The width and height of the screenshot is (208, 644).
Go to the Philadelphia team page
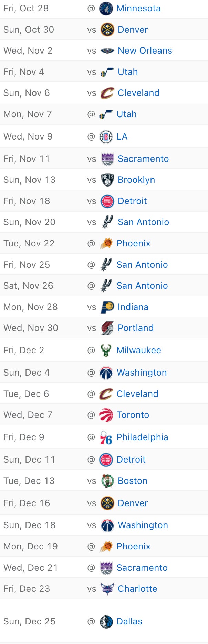click(x=142, y=437)
